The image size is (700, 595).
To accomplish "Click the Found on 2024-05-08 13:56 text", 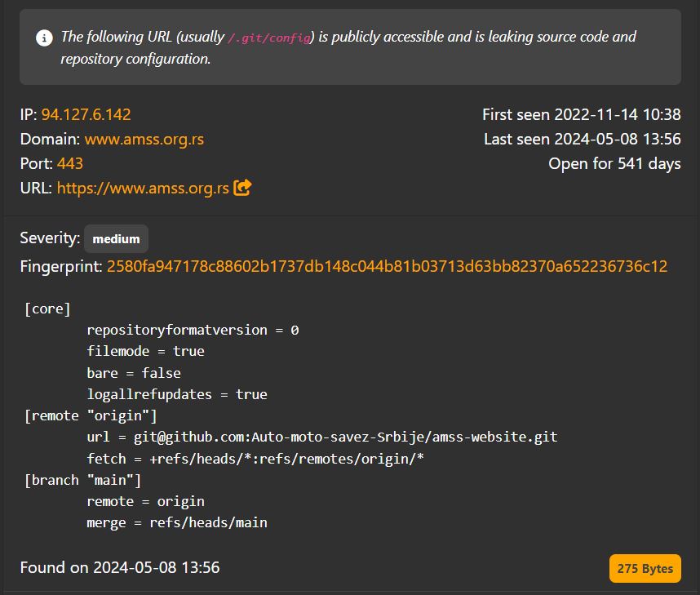I will tap(120, 568).
